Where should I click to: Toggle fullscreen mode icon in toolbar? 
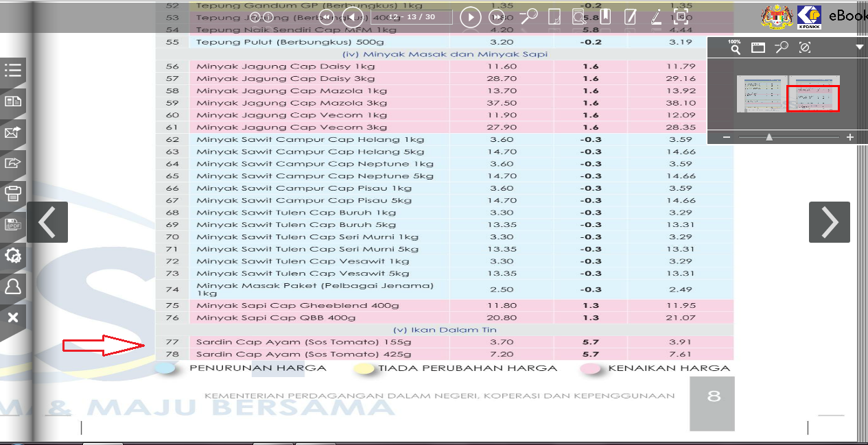(x=680, y=17)
